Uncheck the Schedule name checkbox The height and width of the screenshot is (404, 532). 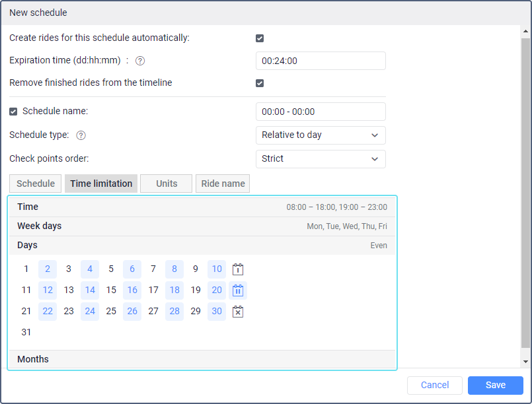pos(14,112)
